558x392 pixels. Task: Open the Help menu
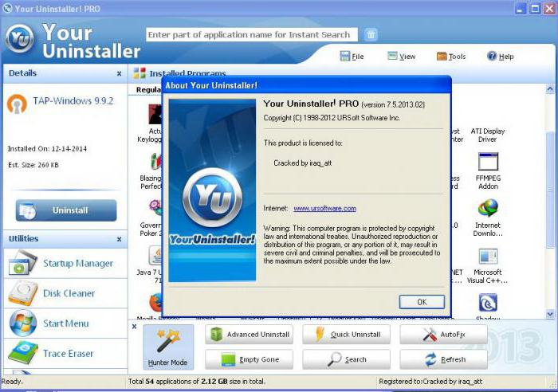[x=501, y=57]
